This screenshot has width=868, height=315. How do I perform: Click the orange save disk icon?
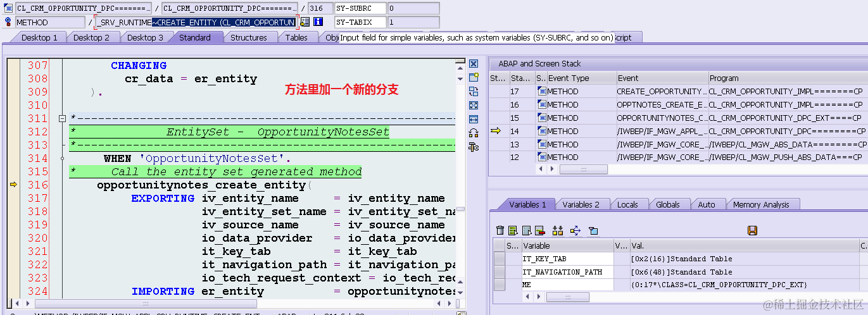pos(753,231)
